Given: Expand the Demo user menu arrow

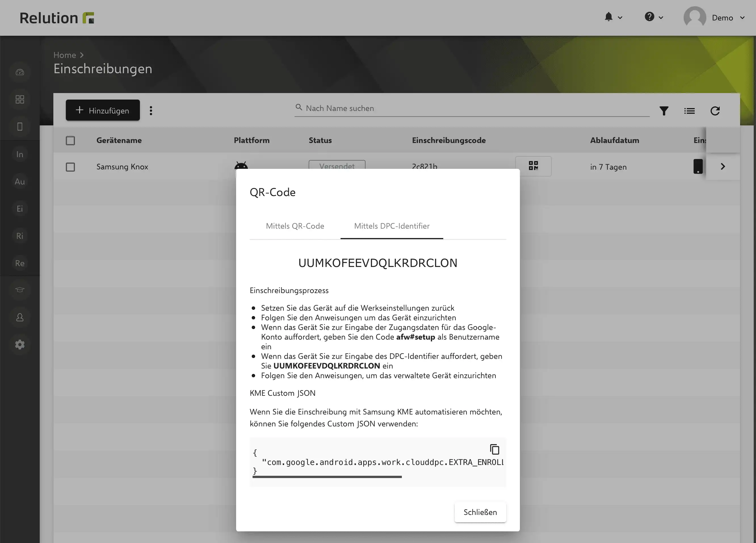Looking at the screenshot, I should point(742,18).
